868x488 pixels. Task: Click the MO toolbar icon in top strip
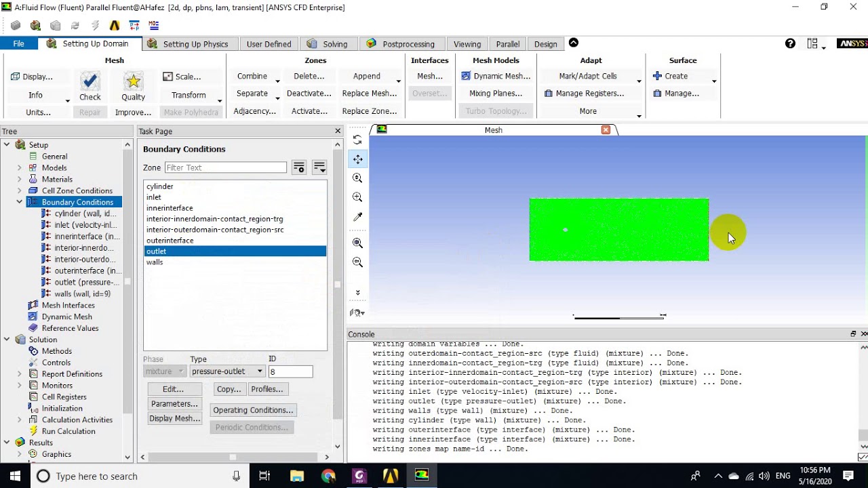point(154,26)
